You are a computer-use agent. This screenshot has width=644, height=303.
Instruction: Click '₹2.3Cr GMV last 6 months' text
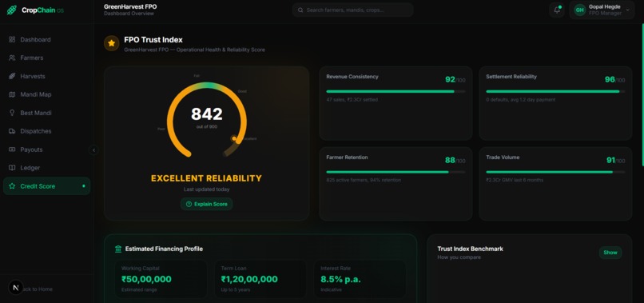pos(515,180)
